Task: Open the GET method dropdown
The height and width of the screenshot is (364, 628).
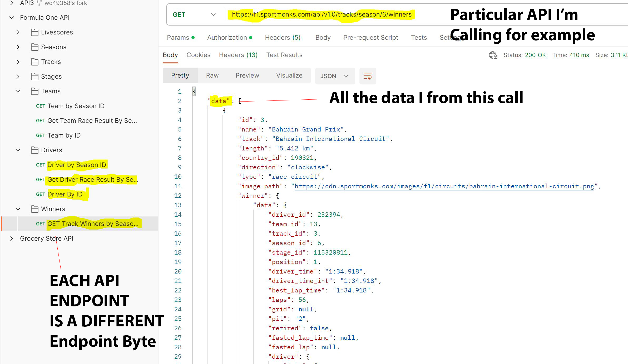Action: click(x=194, y=15)
